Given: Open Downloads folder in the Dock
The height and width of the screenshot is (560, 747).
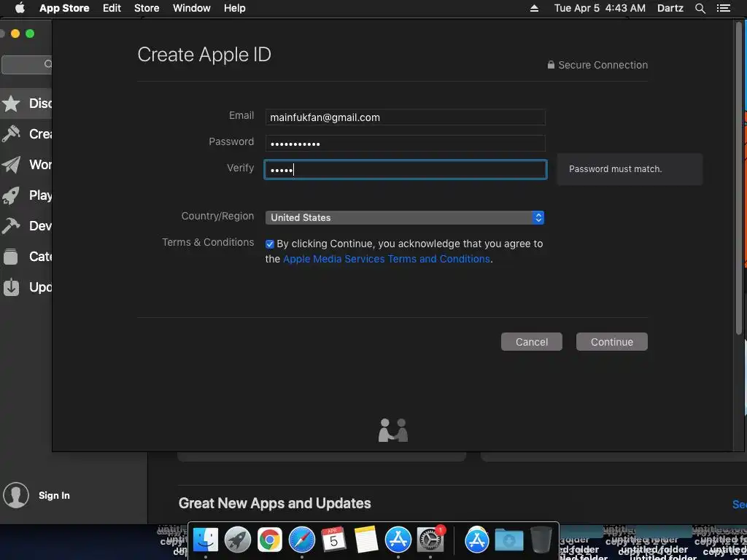Looking at the screenshot, I should coord(508,540).
